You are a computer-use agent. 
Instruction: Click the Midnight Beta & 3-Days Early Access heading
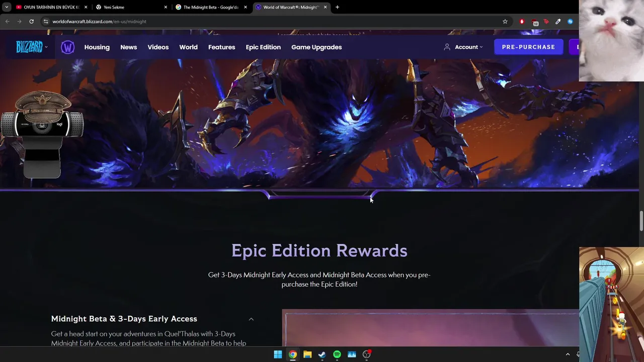124,319
